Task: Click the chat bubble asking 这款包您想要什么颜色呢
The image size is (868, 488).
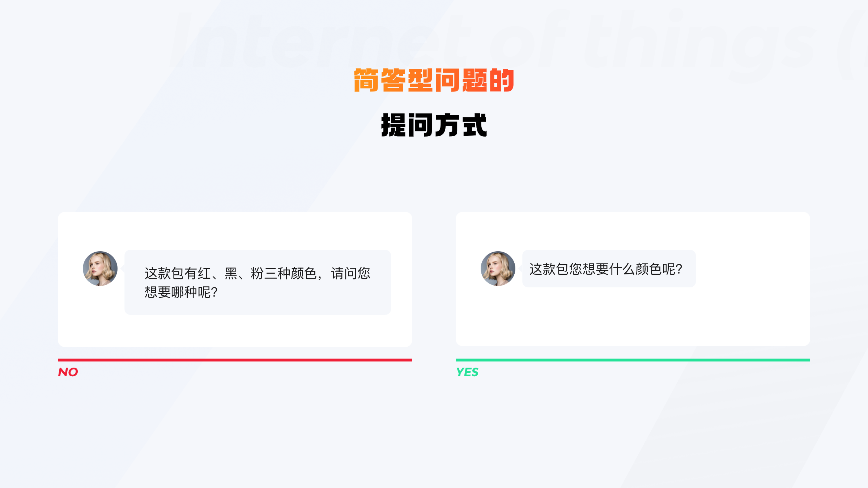Action: coord(609,269)
